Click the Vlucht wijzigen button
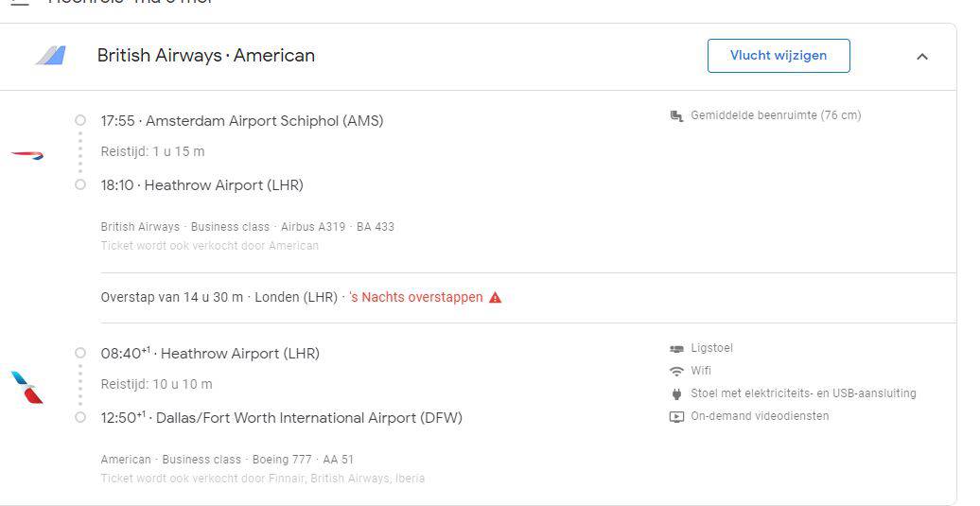Image resolution: width=980 pixels, height=506 pixels. (x=779, y=56)
